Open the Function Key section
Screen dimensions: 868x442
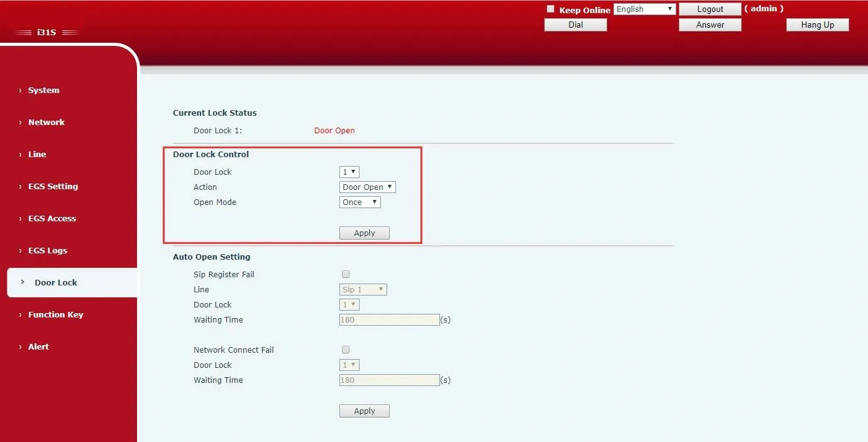(55, 314)
